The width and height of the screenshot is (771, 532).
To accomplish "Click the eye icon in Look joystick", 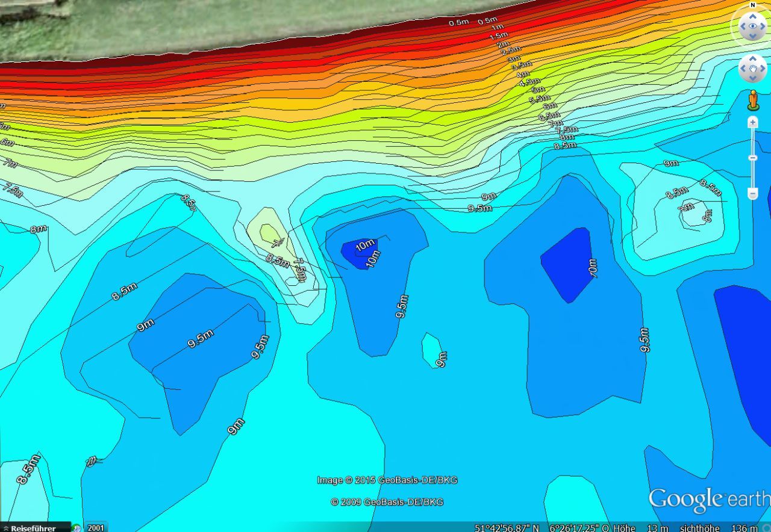I will click(x=752, y=26).
